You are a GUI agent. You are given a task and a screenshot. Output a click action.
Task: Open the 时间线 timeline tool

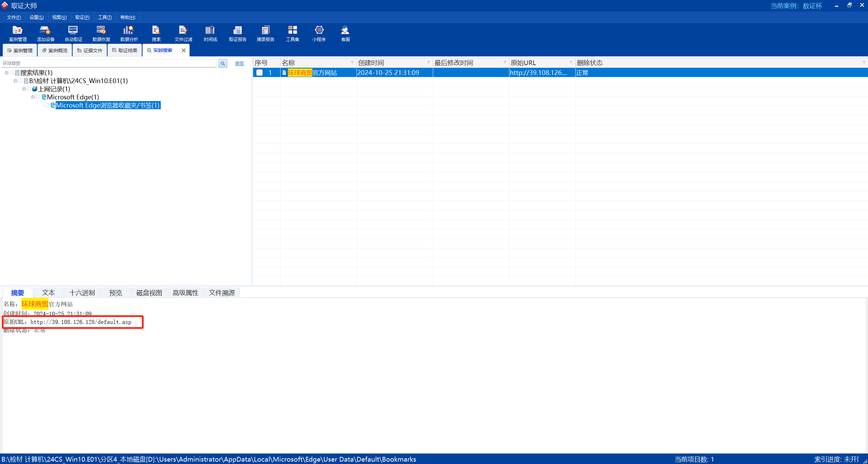coord(210,33)
